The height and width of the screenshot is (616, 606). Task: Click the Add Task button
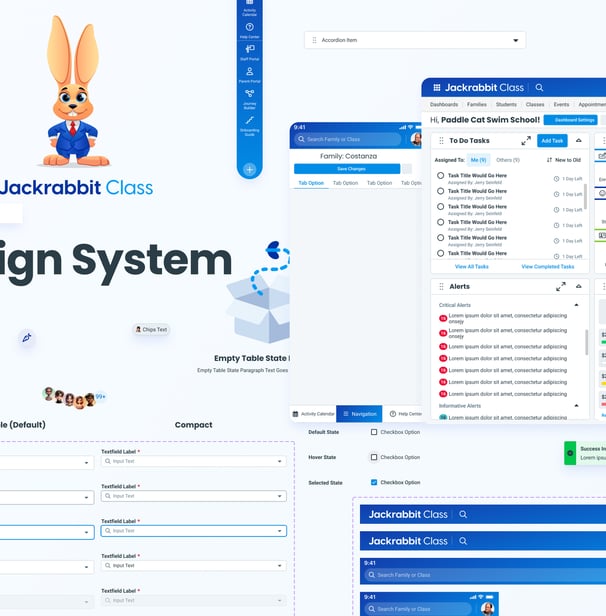[x=552, y=141]
